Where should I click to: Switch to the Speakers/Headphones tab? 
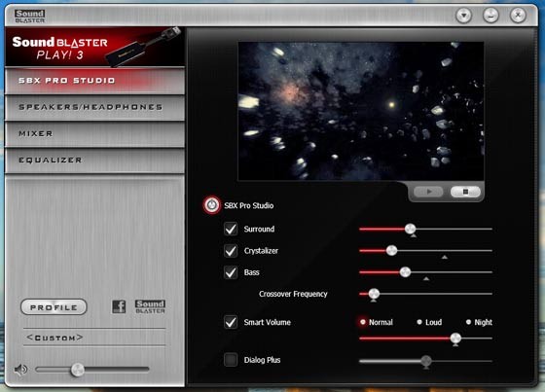tap(95, 107)
